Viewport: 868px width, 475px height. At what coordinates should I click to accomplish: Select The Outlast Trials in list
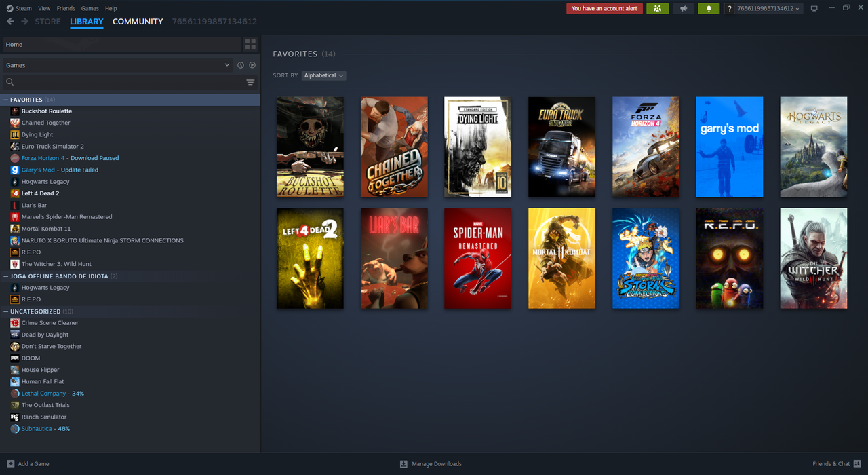click(131, 405)
